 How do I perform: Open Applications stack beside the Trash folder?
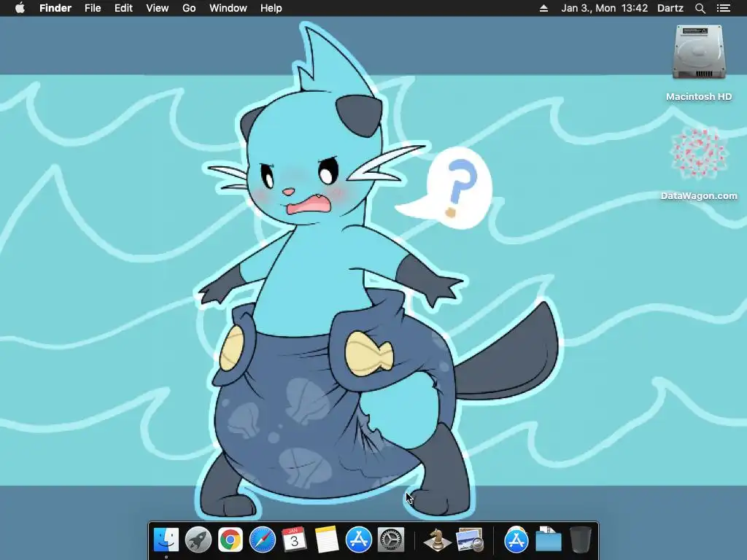pyautogui.click(x=516, y=540)
